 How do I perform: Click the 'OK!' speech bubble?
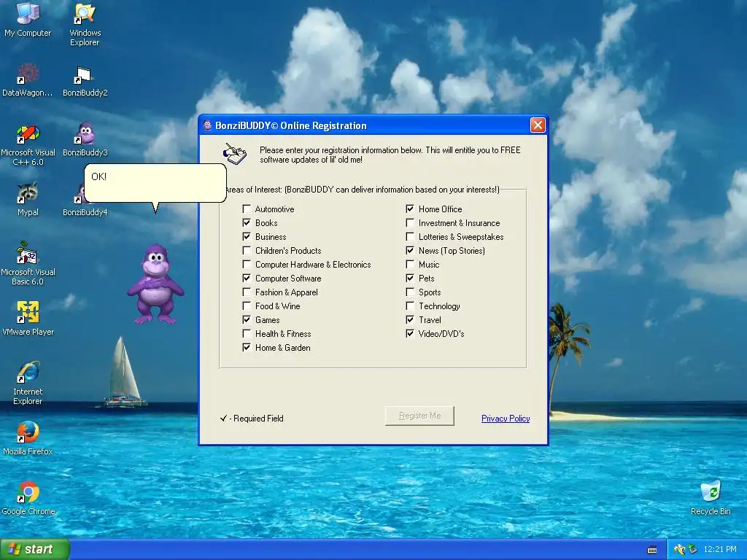[x=155, y=183]
